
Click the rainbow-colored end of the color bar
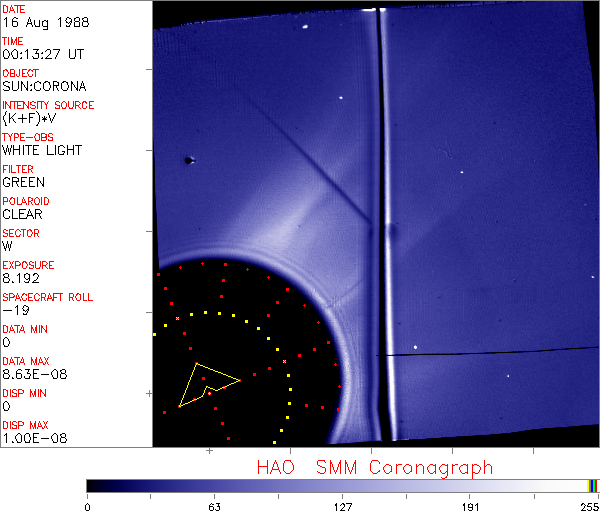tap(593, 485)
